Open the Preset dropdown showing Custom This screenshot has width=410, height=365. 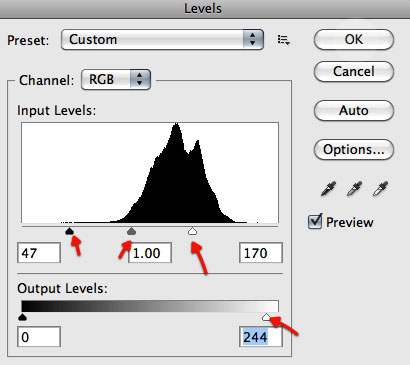pyautogui.click(x=162, y=40)
